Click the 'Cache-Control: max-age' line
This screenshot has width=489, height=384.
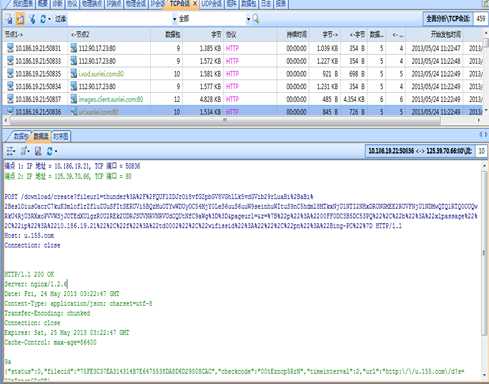(50, 342)
